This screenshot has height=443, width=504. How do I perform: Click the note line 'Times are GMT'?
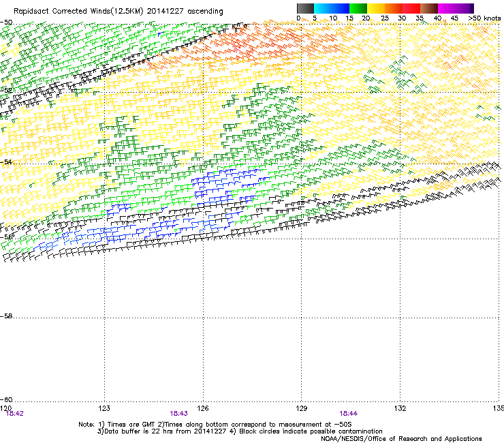point(132,425)
